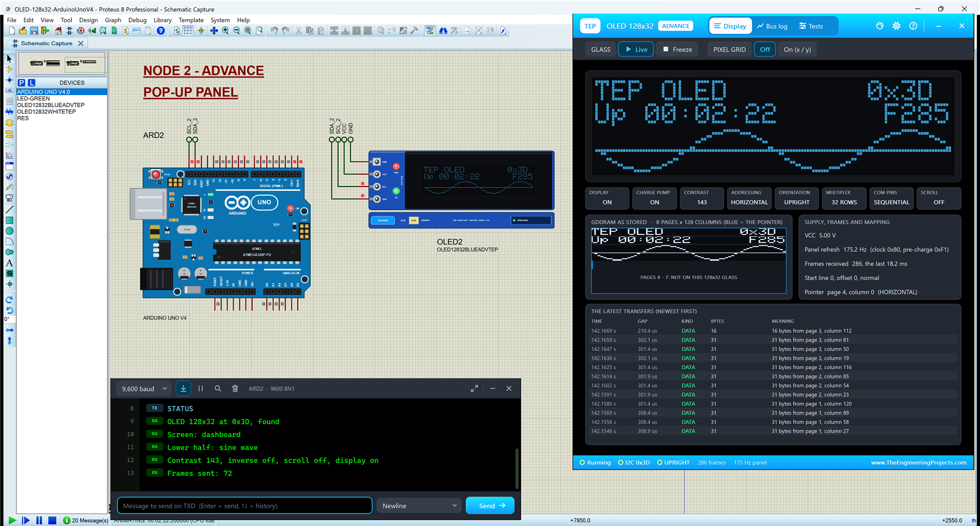Screen dimensions: 980x526
Task: Step the simulation forward
Action: click(26, 521)
